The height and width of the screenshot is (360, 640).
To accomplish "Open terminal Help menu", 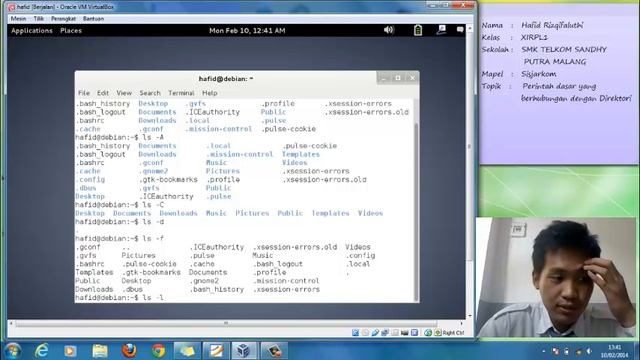I will click(x=210, y=93).
